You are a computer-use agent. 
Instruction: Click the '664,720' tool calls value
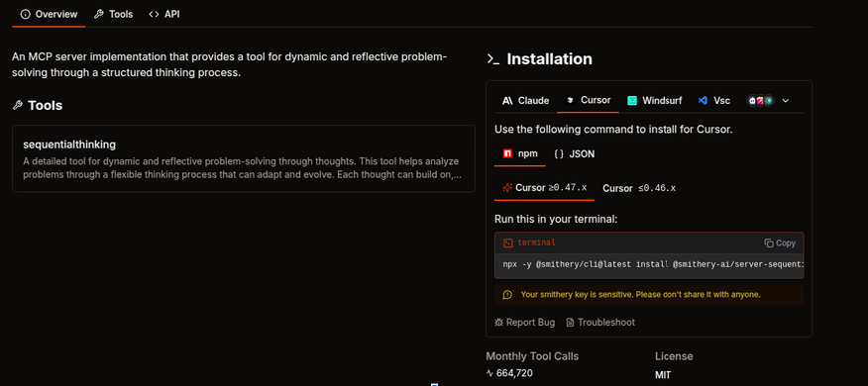pyautogui.click(x=514, y=373)
